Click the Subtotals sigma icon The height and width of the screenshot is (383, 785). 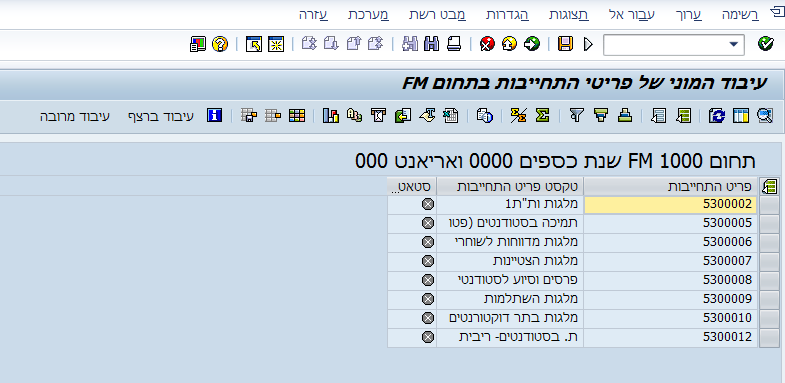[x=518, y=116]
